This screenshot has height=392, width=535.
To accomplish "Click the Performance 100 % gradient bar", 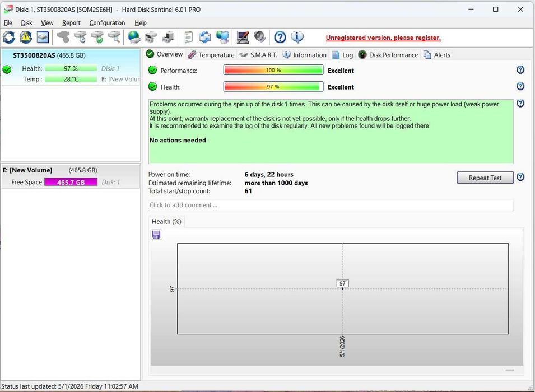I will click(273, 70).
